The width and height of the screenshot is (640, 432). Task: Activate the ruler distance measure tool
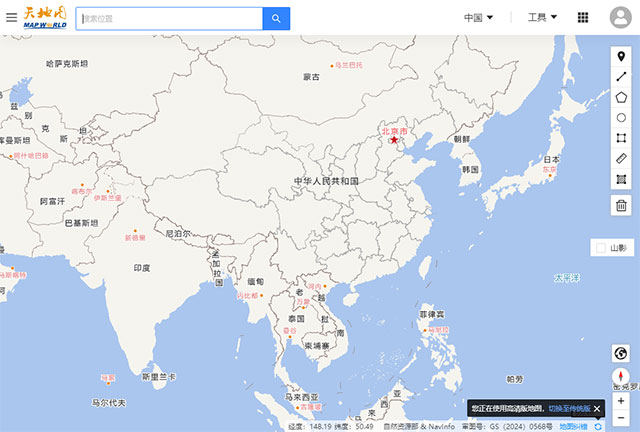(621, 158)
